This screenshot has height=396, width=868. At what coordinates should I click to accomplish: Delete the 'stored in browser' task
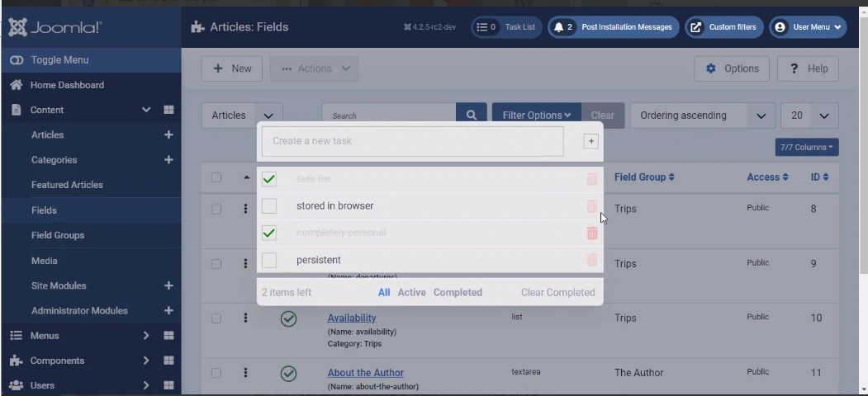(x=592, y=205)
